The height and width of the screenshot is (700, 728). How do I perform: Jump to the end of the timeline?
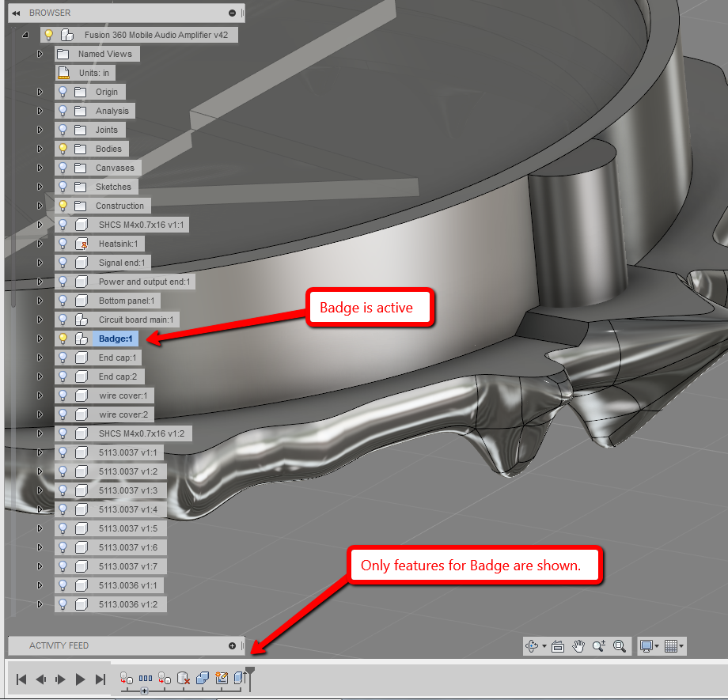(100, 679)
